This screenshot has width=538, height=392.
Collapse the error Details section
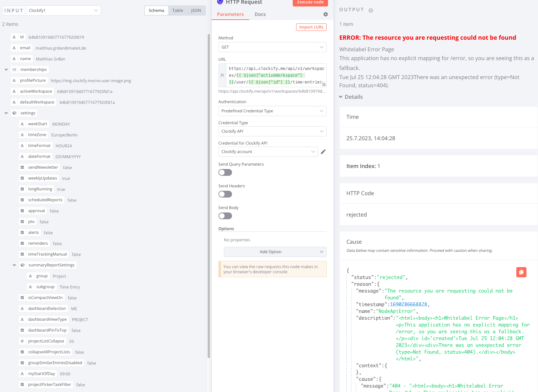pos(351,97)
